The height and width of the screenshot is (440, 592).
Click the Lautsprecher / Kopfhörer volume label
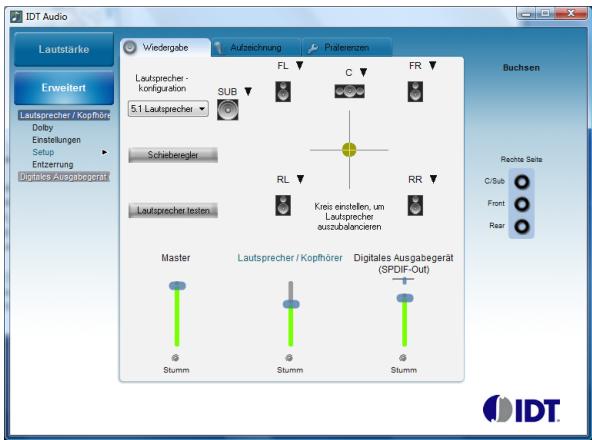(290, 258)
